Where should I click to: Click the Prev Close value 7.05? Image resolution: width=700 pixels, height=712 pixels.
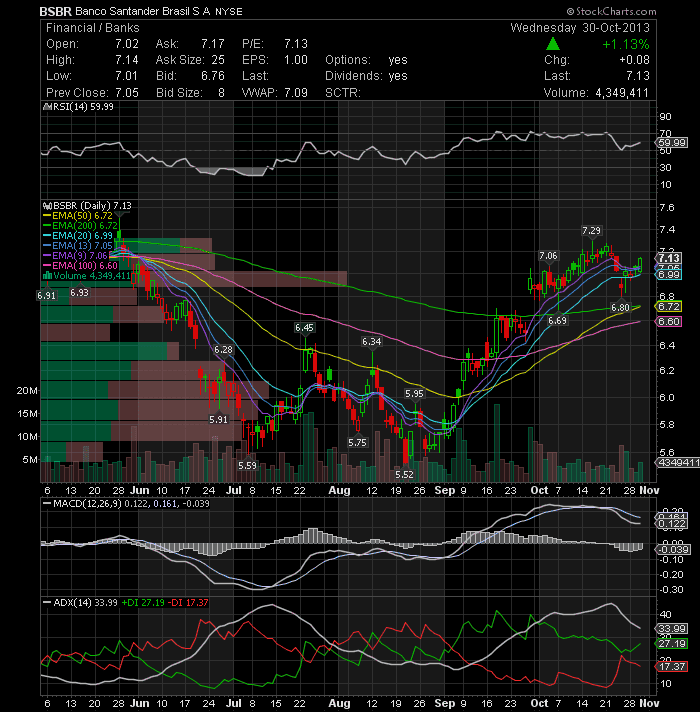point(126,93)
